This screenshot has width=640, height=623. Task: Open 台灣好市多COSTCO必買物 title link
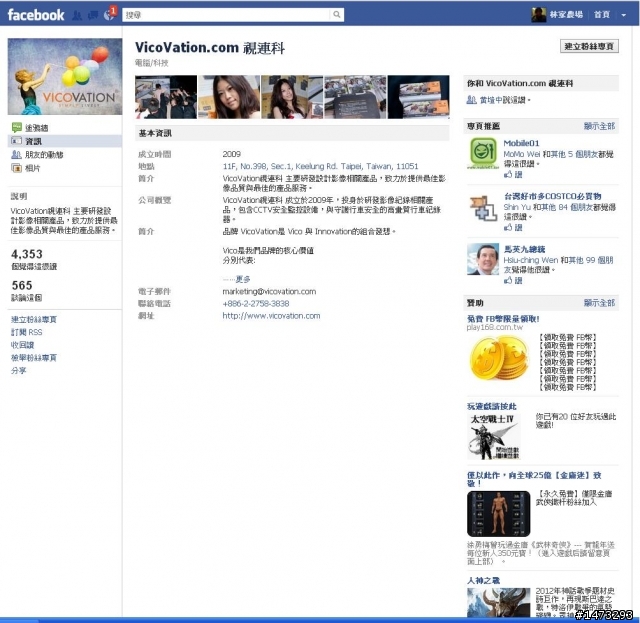pyautogui.click(x=552, y=196)
